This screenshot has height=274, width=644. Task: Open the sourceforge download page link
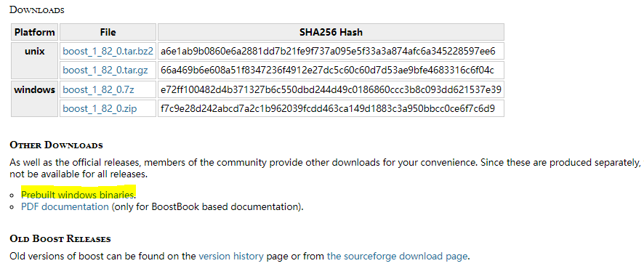[x=397, y=257]
